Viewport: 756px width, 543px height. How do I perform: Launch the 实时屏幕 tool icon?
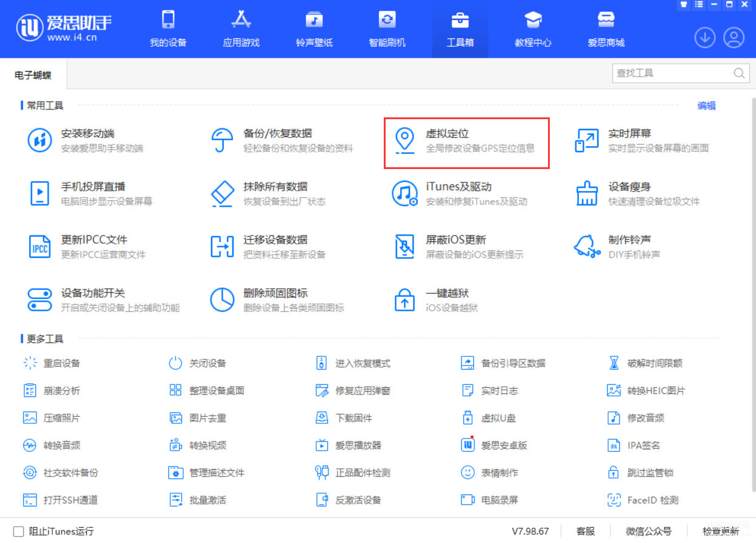587,140
